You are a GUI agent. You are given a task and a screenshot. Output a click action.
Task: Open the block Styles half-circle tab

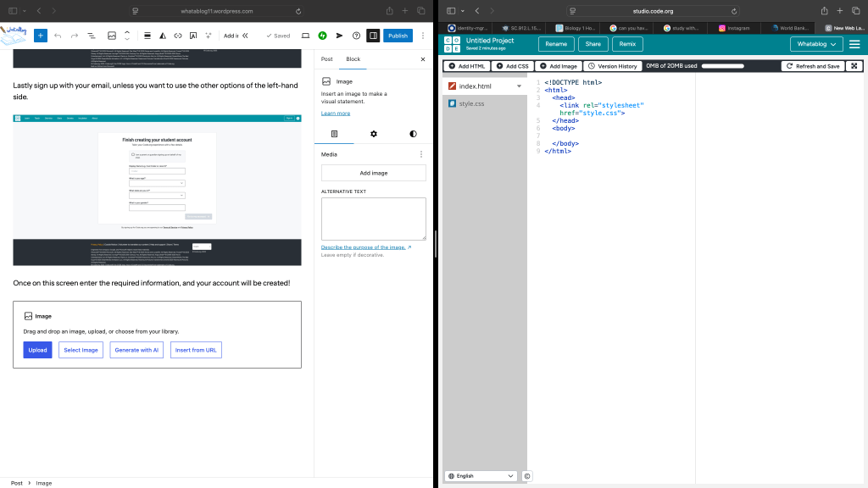(413, 134)
